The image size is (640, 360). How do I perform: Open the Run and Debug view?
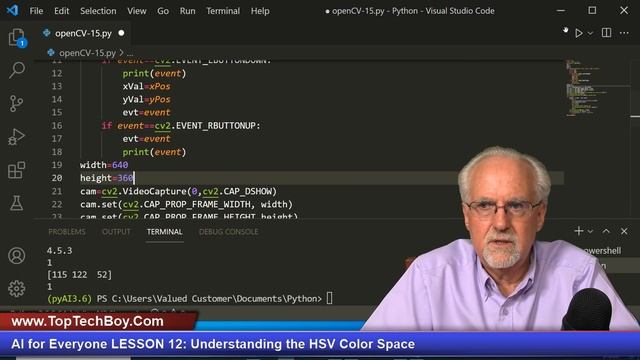(16, 137)
